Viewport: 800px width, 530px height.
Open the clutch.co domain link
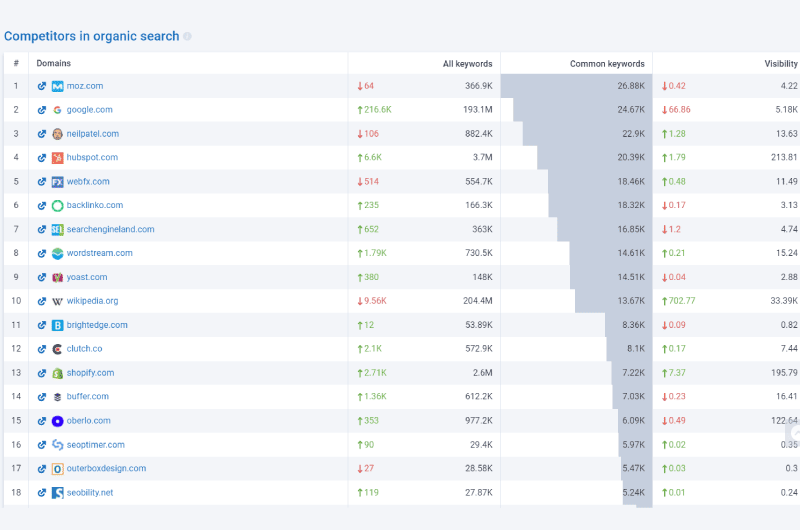coord(84,349)
